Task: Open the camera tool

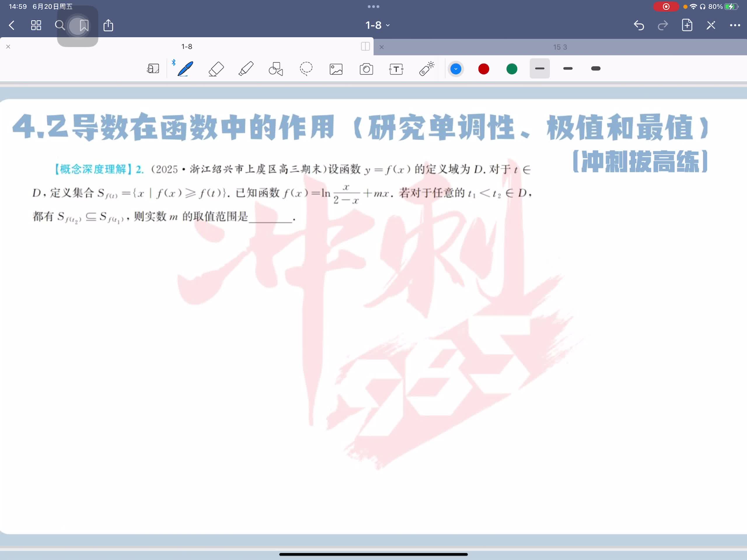Action: [x=366, y=69]
